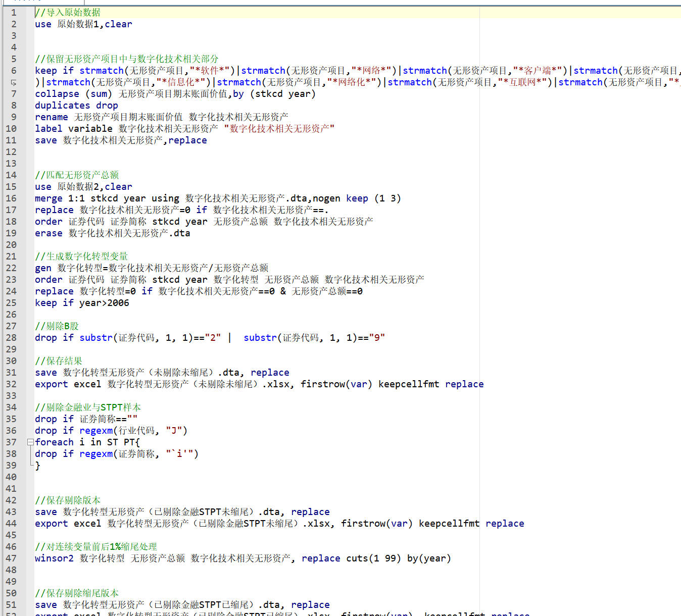Viewport: 681px width, 616px height.
Task: Click the "order" keyword on line 23
Action: [48, 279]
